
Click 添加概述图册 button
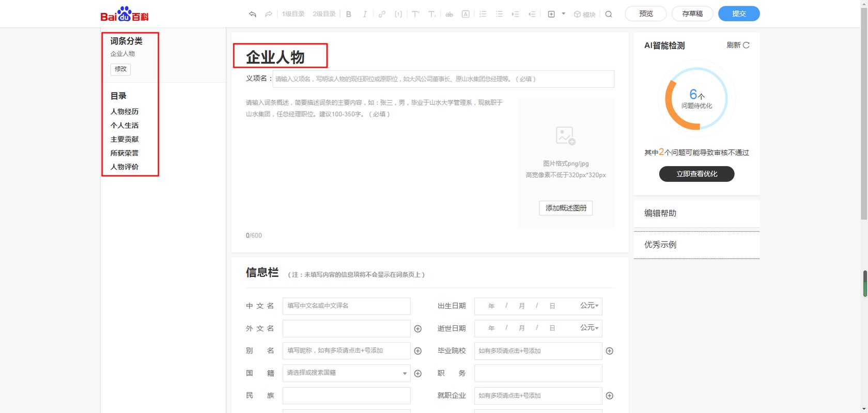point(566,208)
